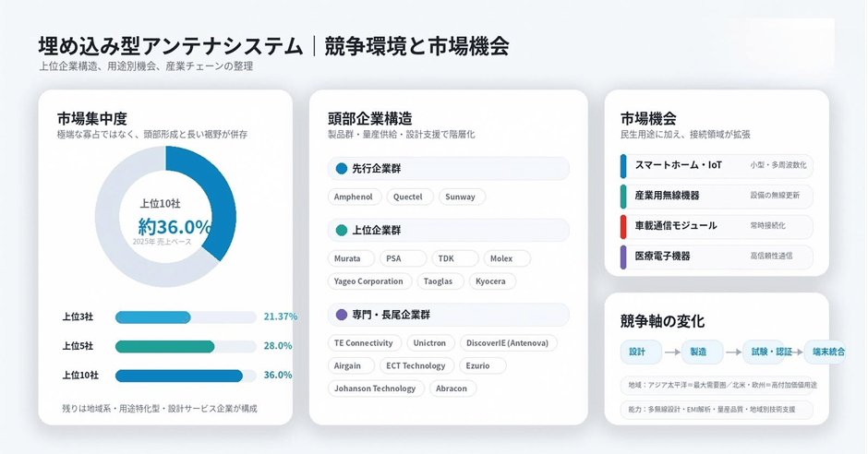
Task: Open the 車載通信モジュール opportunity row
Action: (x=717, y=226)
